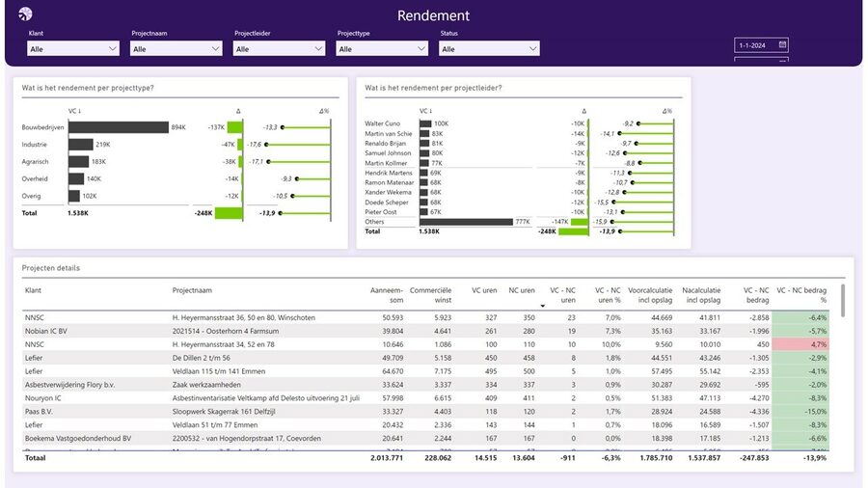Click the Projecten details table vertical scrollbar
This screenshot has width=868, height=488.
[x=843, y=301]
